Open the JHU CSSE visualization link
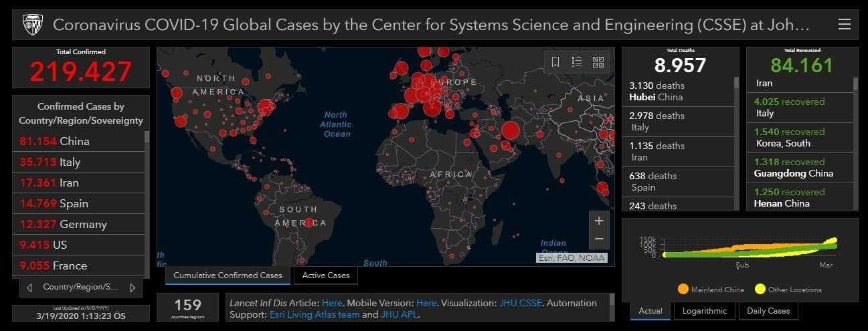Viewport: 868px width, 331px height. (x=520, y=303)
